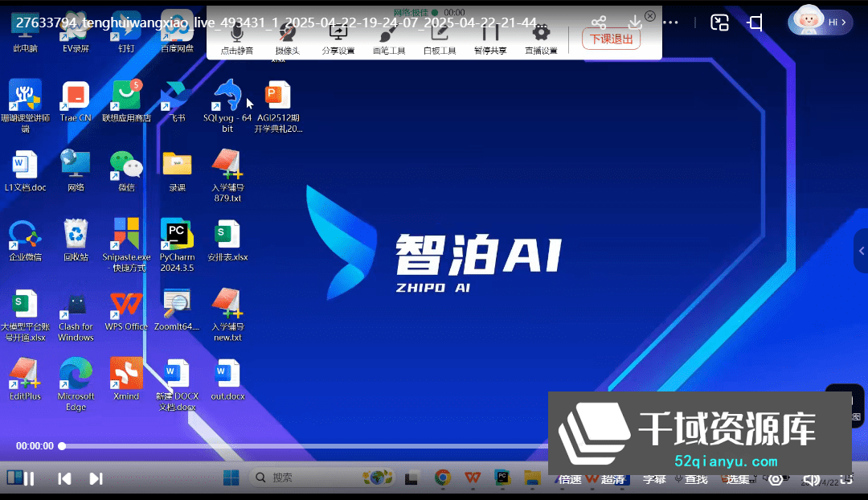
Task: Click the PyCharm icon on the taskbar
Action: coord(502,477)
